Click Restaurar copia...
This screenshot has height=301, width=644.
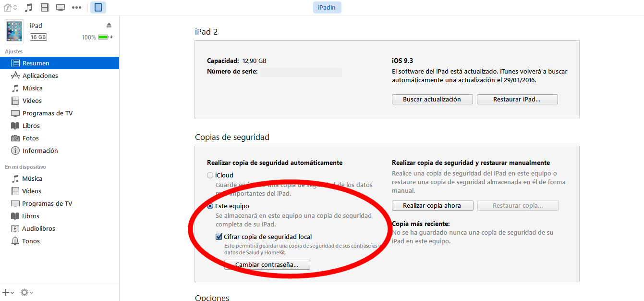click(x=518, y=205)
